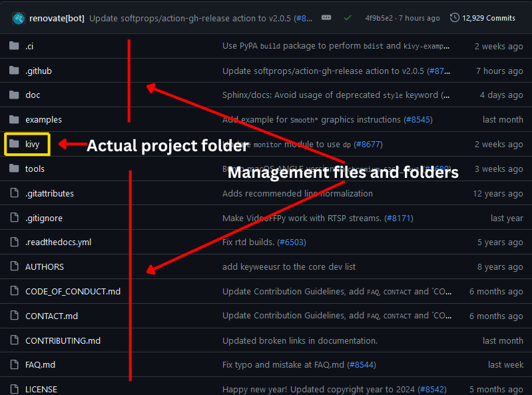Click the renovate[bot] avatar icon
The width and height of the screenshot is (532, 395).
[19, 19]
